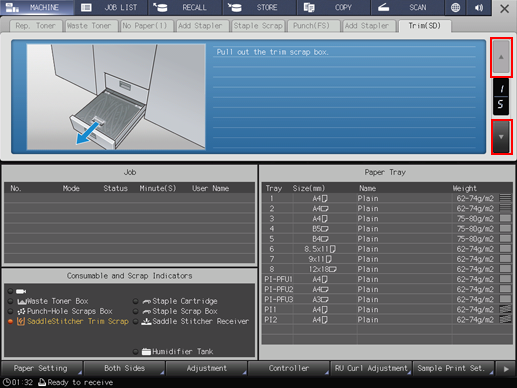Select the PI-PFU1 tray row
The image size is (517, 388).
387,279
